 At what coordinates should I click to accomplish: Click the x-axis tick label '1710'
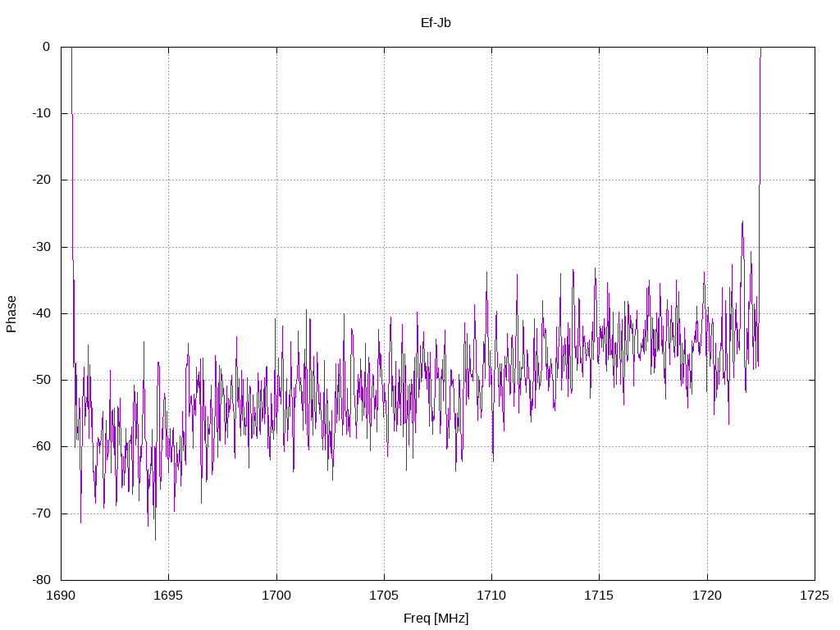coord(492,596)
